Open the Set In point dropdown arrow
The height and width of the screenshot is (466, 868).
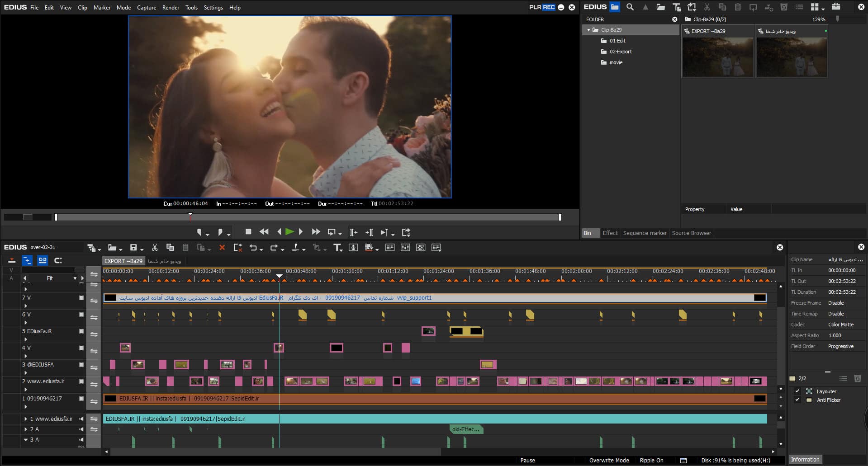pos(208,234)
